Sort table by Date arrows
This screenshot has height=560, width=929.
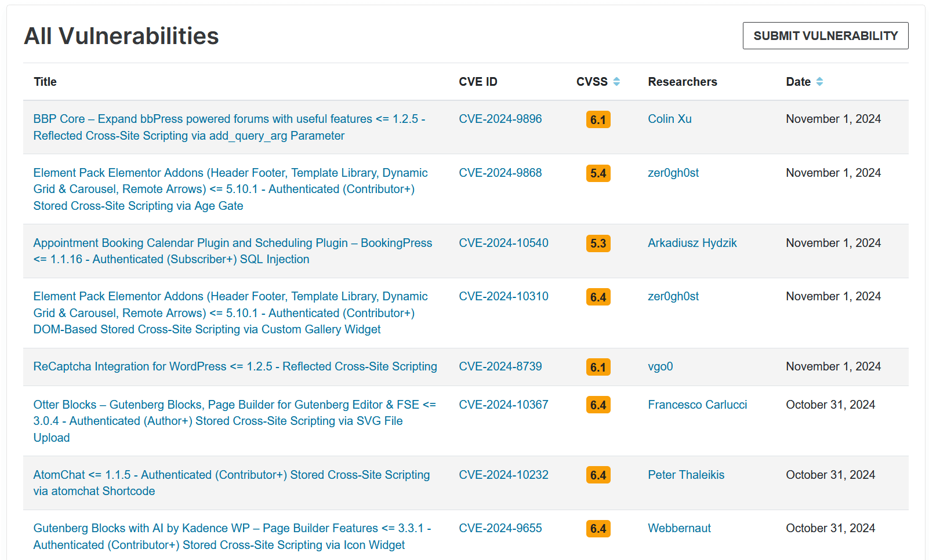819,82
